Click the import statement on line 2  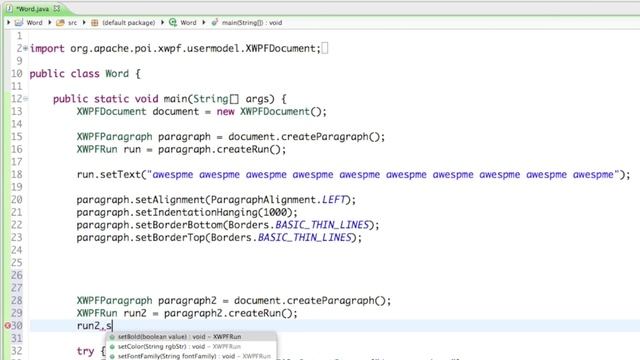(175, 48)
